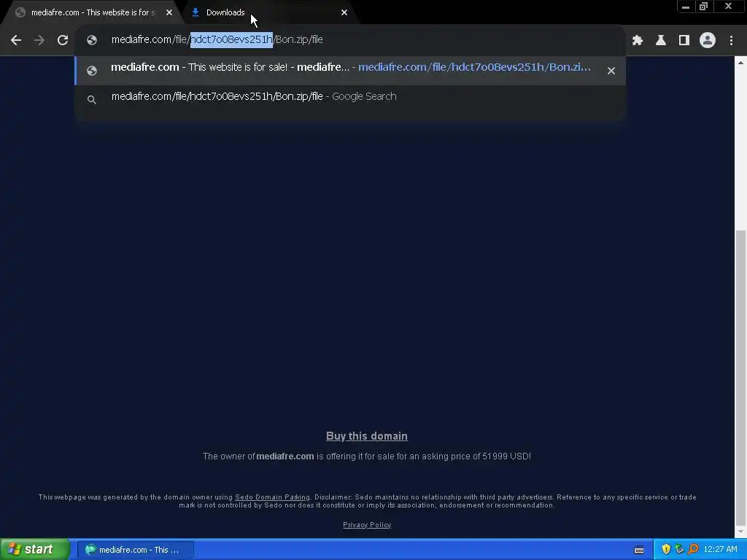Close the Downloads tab
Viewport: 747px width, 560px height.
pyautogui.click(x=344, y=13)
